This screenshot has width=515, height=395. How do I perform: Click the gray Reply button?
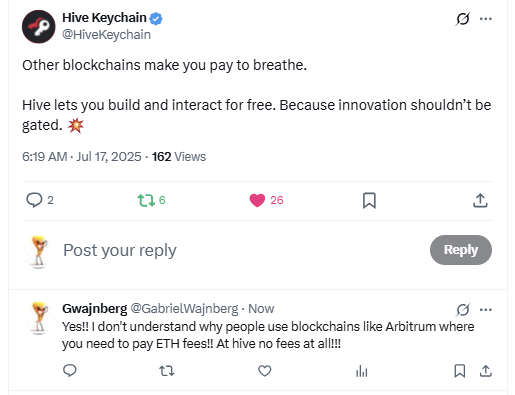[x=461, y=250]
